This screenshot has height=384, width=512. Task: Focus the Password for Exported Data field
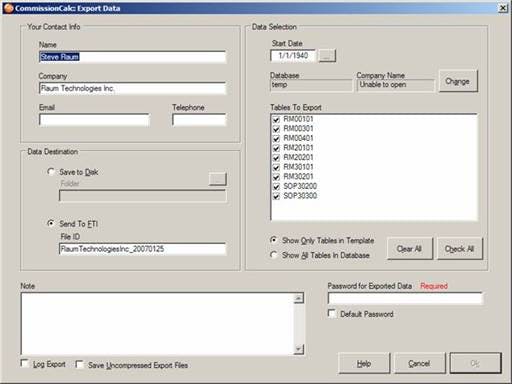click(405, 298)
